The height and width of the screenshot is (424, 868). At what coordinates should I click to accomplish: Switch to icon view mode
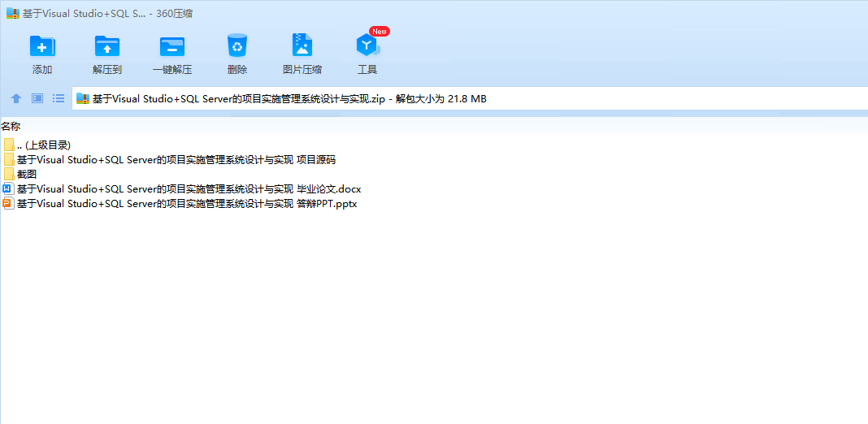coord(37,98)
